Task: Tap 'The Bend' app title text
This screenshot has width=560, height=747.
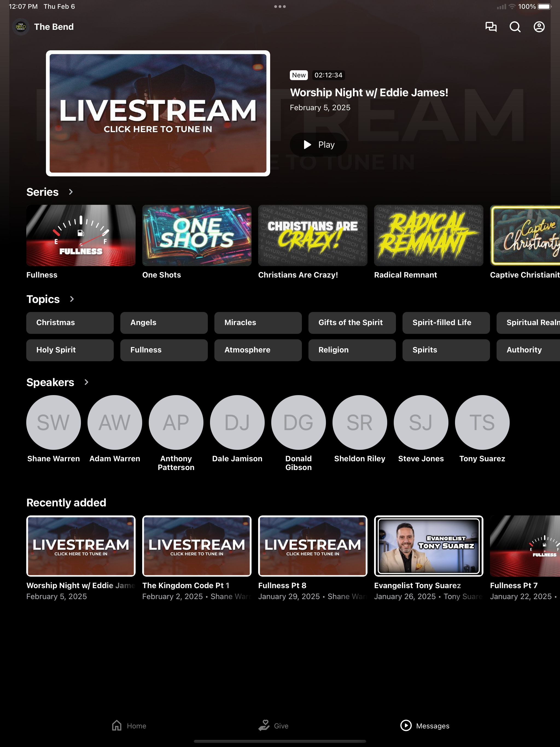Action: 54,27
